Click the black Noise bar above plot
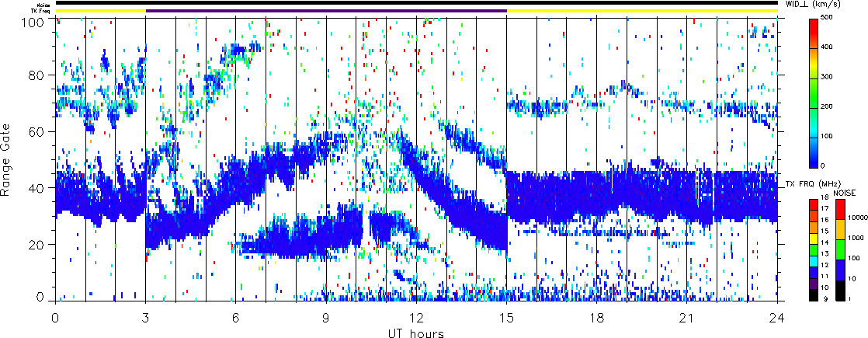Screen dimensions: 868x338 pyautogui.click(x=416, y=4)
